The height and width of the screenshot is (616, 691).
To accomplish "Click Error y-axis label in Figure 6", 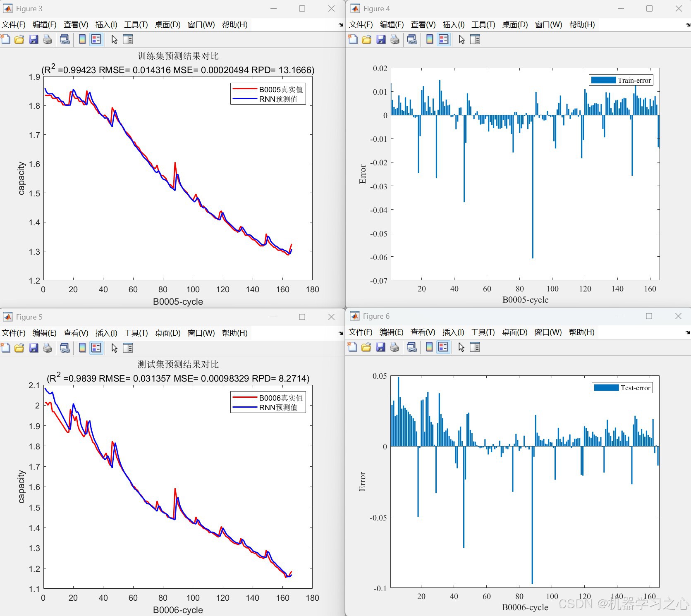I will tap(362, 482).
